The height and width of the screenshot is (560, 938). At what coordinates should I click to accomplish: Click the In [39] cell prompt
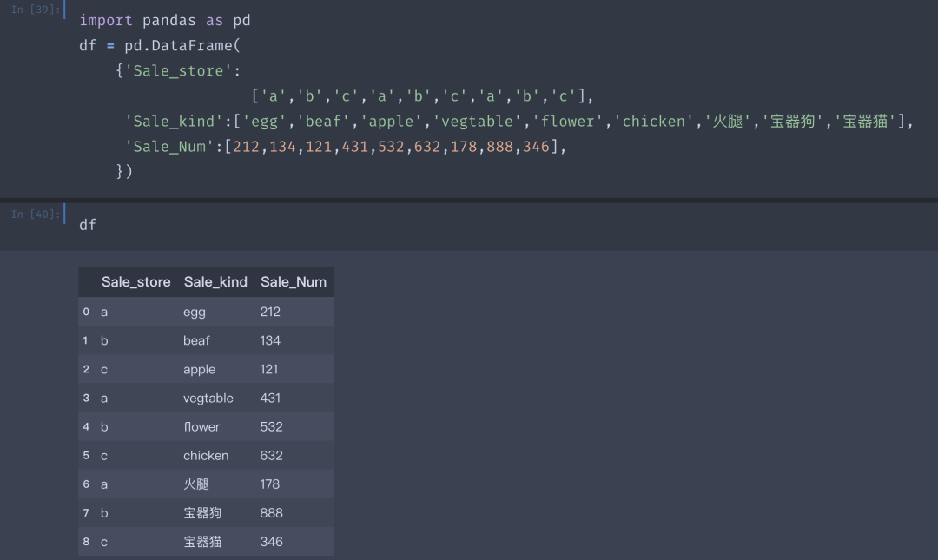pyautogui.click(x=36, y=10)
